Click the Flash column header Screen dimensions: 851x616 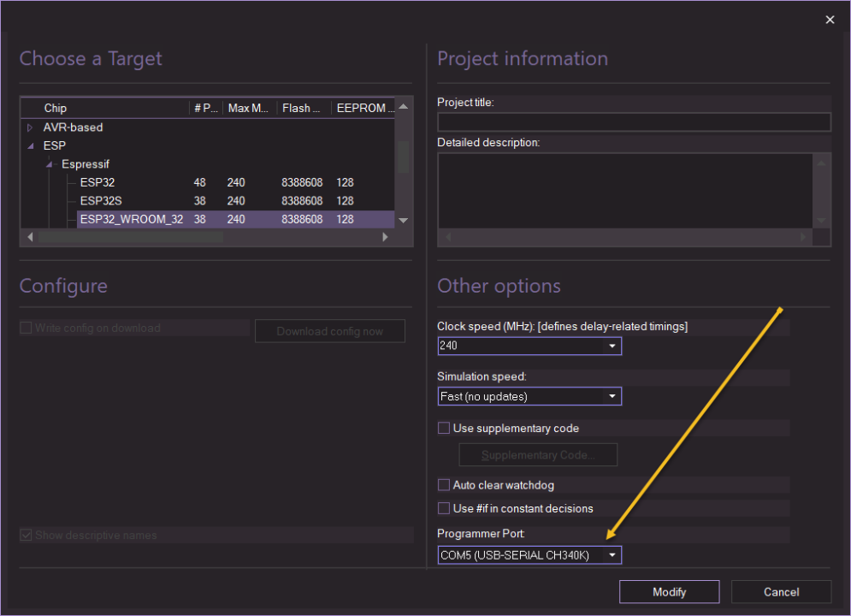tap(302, 109)
